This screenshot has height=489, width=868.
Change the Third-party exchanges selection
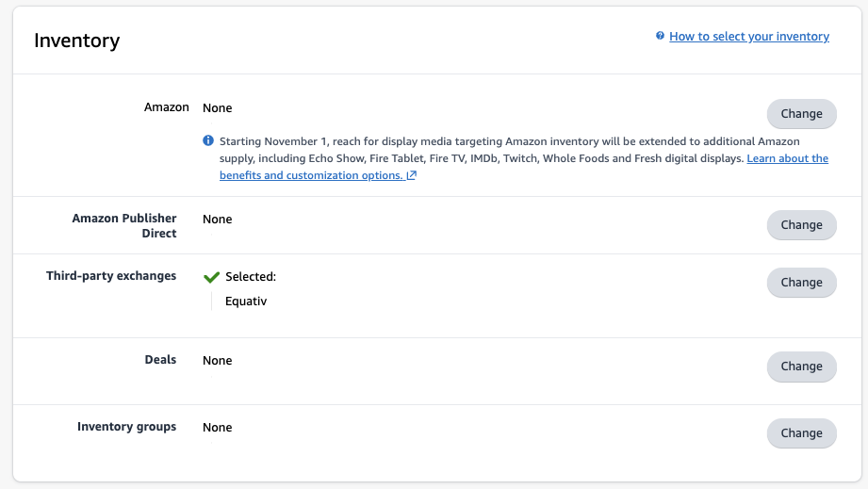click(x=802, y=282)
